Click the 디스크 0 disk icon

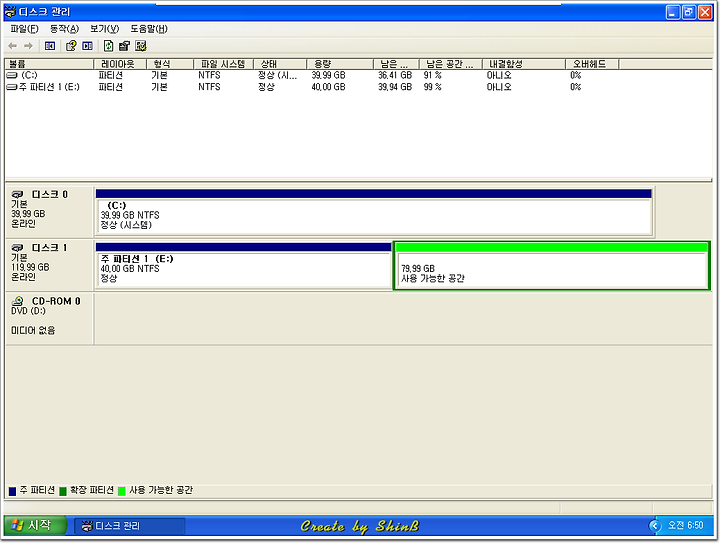tap(17, 195)
